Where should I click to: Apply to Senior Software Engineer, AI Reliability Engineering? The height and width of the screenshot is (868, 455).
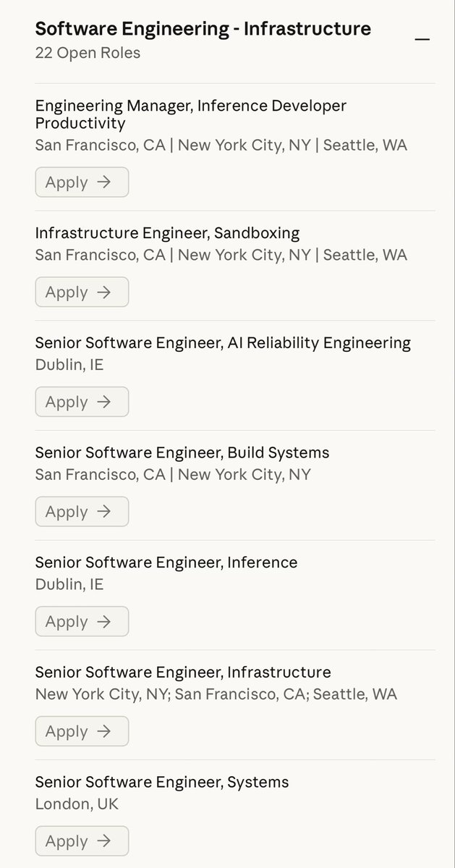pyautogui.click(x=82, y=402)
